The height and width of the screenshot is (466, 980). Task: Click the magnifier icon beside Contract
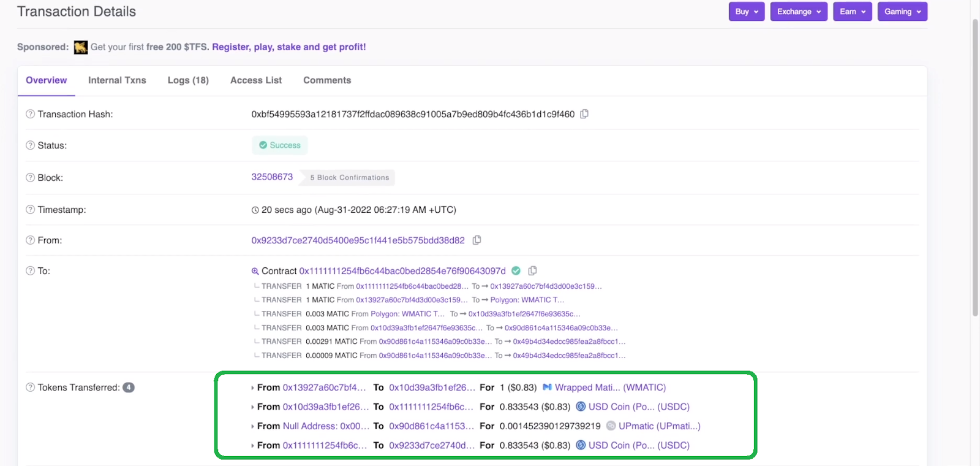(255, 271)
